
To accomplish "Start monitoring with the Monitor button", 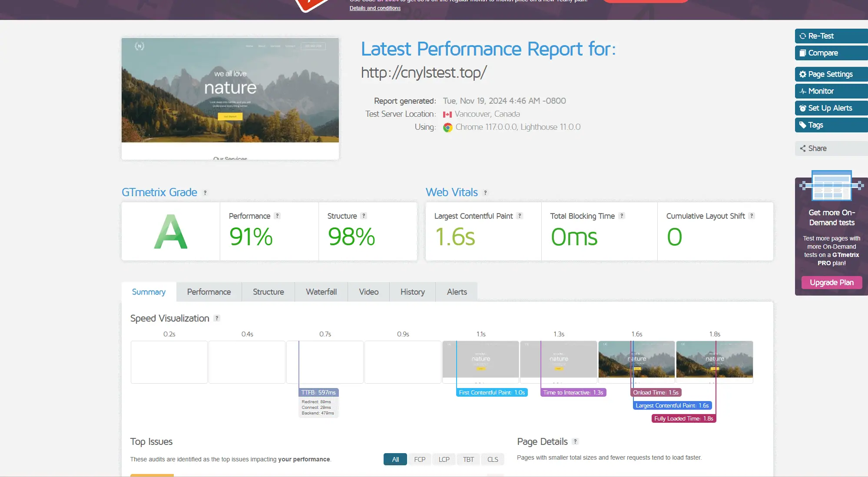I will pos(831,91).
